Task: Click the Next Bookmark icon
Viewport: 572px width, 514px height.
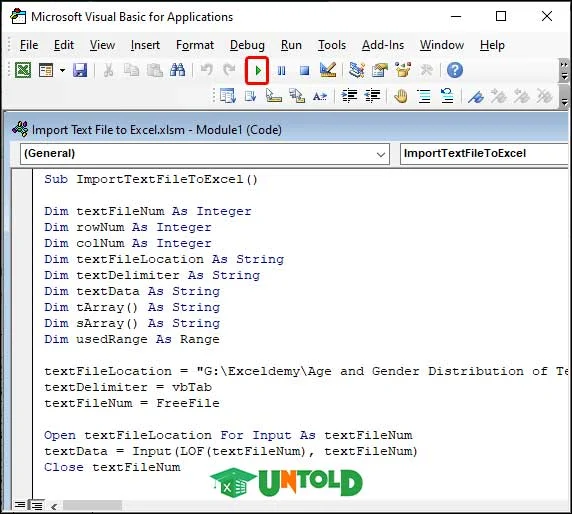Action: pyautogui.click(x=498, y=96)
